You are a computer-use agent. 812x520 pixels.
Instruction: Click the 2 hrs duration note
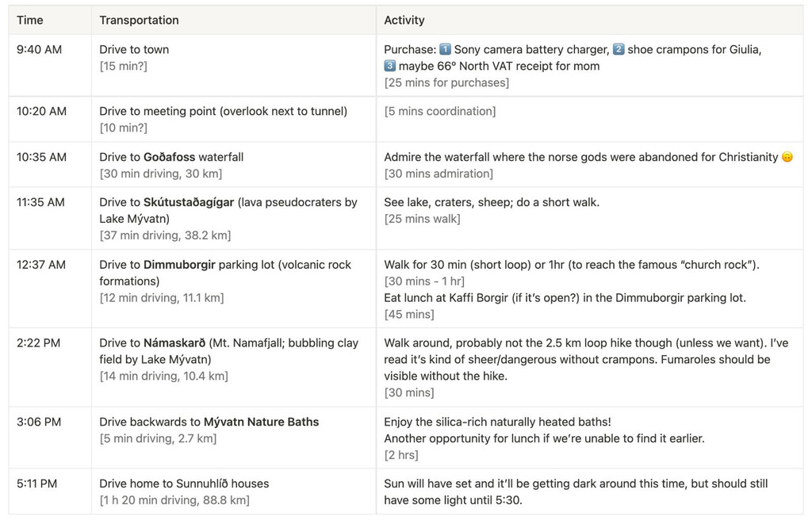click(401, 455)
